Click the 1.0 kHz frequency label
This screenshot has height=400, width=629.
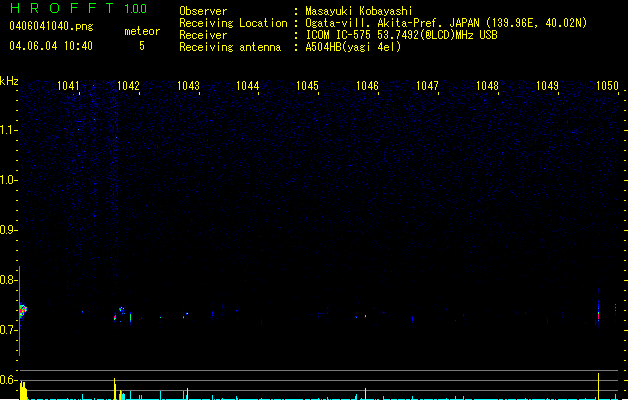(8, 180)
